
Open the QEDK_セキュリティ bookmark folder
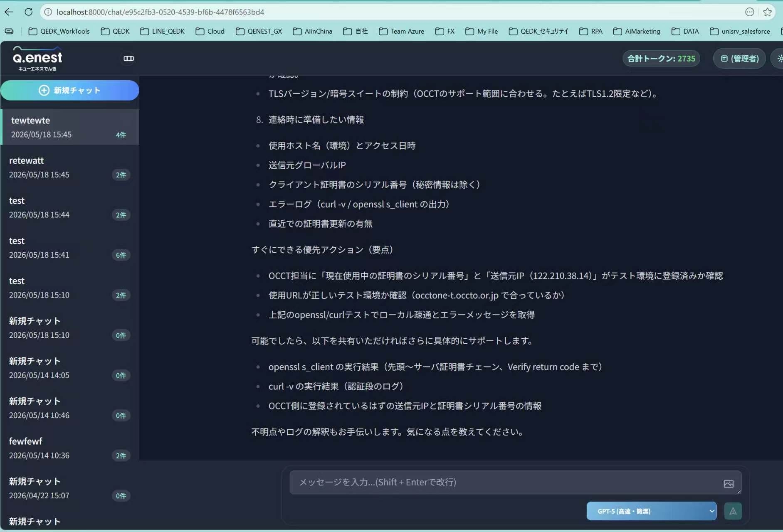538,31
